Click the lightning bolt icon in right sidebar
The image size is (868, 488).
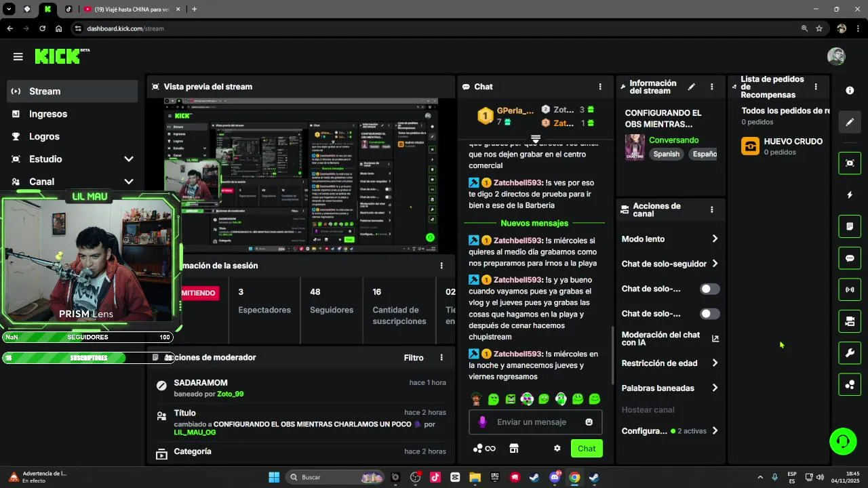pyautogui.click(x=850, y=195)
